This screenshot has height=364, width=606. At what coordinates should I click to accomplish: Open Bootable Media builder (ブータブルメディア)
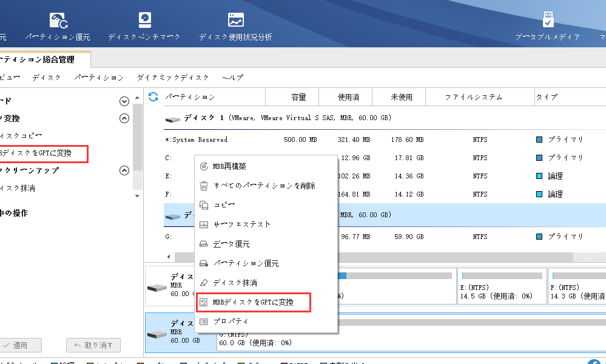(x=548, y=26)
